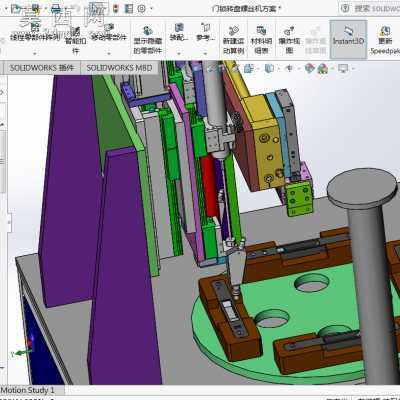The height and width of the screenshot is (400, 400).
Task: Expand the View Orientation dropdown arrow
Action: click(259, 69)
